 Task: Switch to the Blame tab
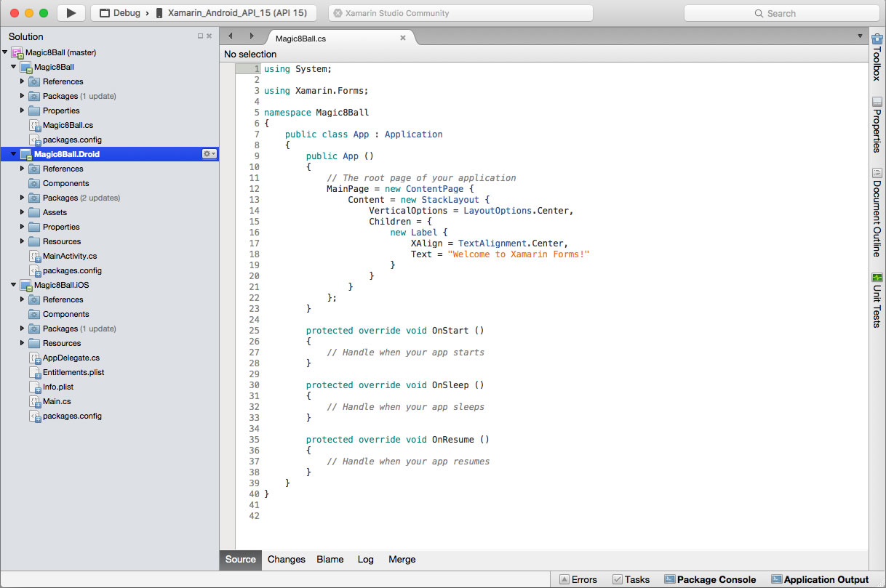coord(330,560)
